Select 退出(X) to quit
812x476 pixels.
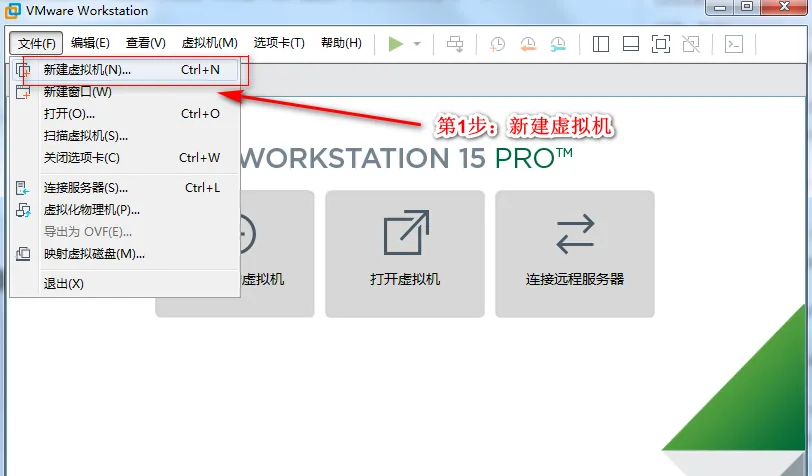tap(125, 284)
